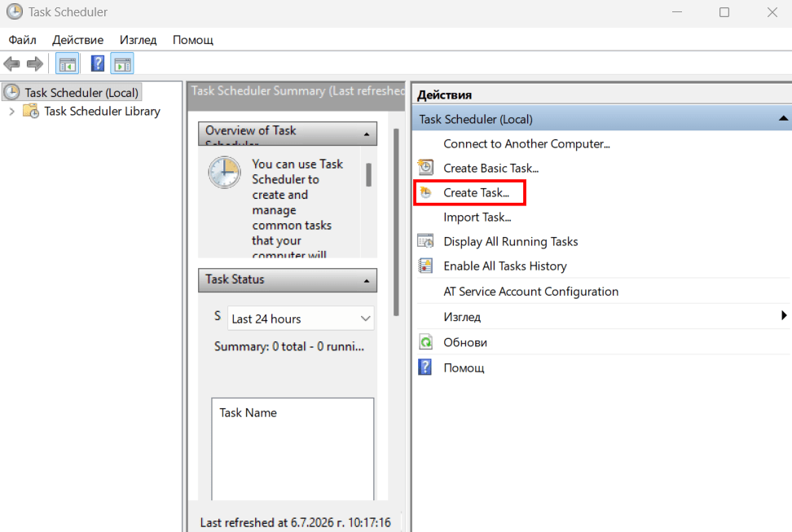The image size is (792, 532).
Task: Click Last refreshed at 6.7.2026 text
Action: [296, 522]
